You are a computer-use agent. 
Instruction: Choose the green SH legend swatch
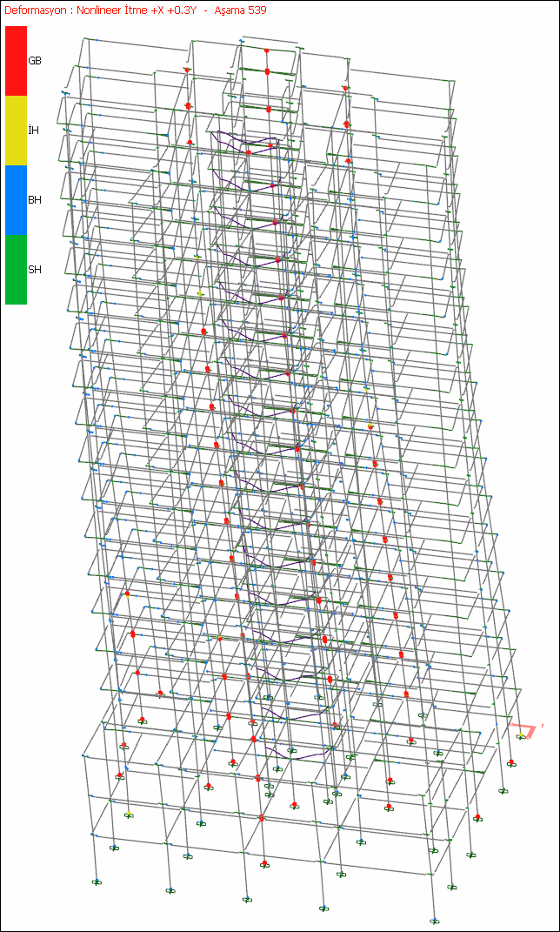[16, 270]
